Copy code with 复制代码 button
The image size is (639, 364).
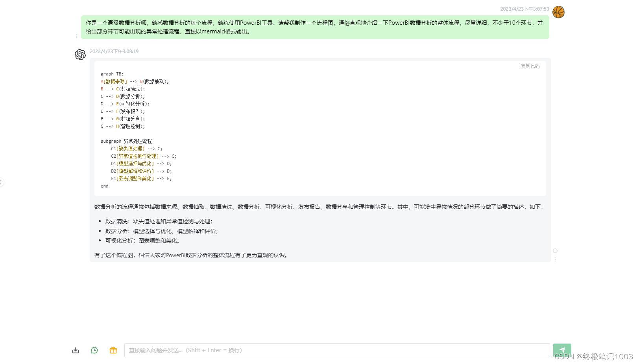pos(530,66)
